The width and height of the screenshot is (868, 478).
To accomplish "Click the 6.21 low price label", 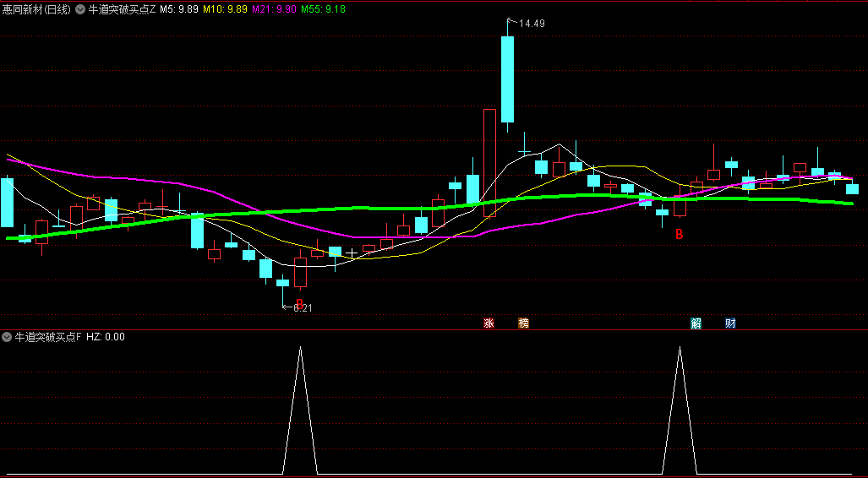I will point(303,309).
